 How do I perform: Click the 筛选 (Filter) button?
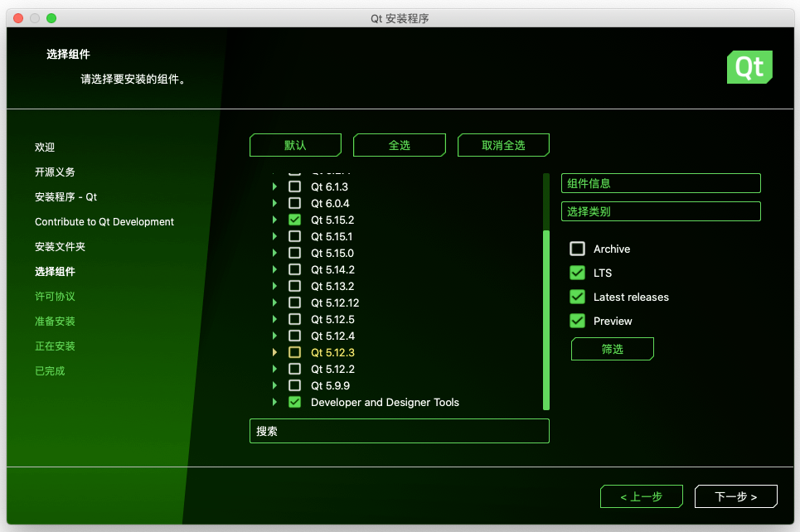613,349
